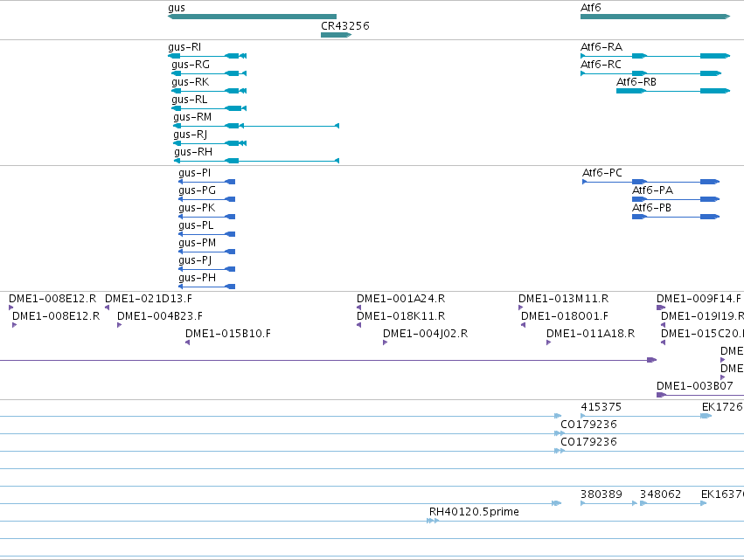Click the DME1-011A18.R marker

pyautogui.click(x=548, y=342)
